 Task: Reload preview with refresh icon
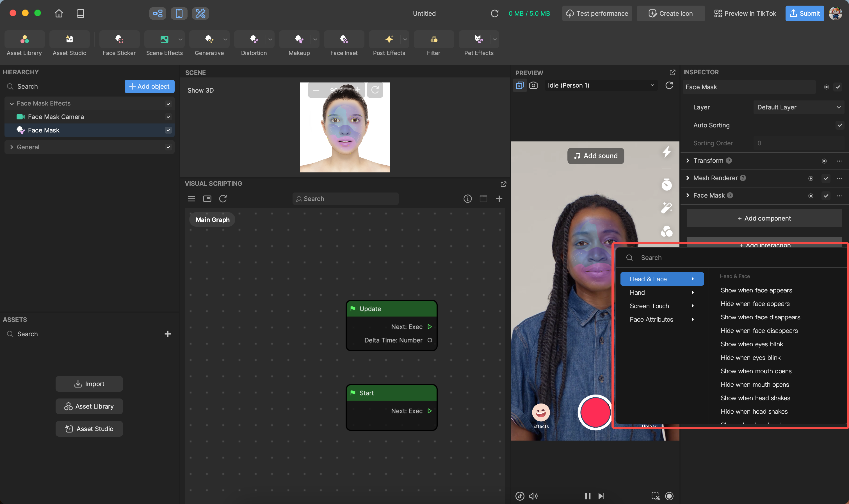[x=669, y=86]
